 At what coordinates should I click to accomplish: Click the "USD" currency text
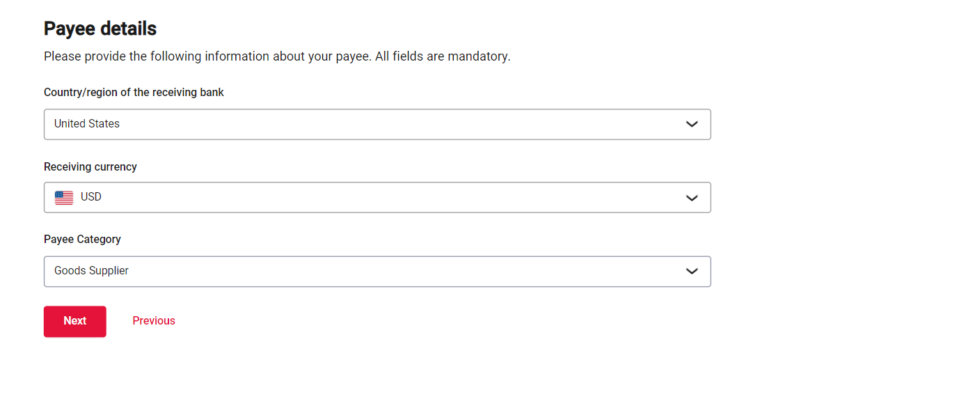(x=91, y=197)
